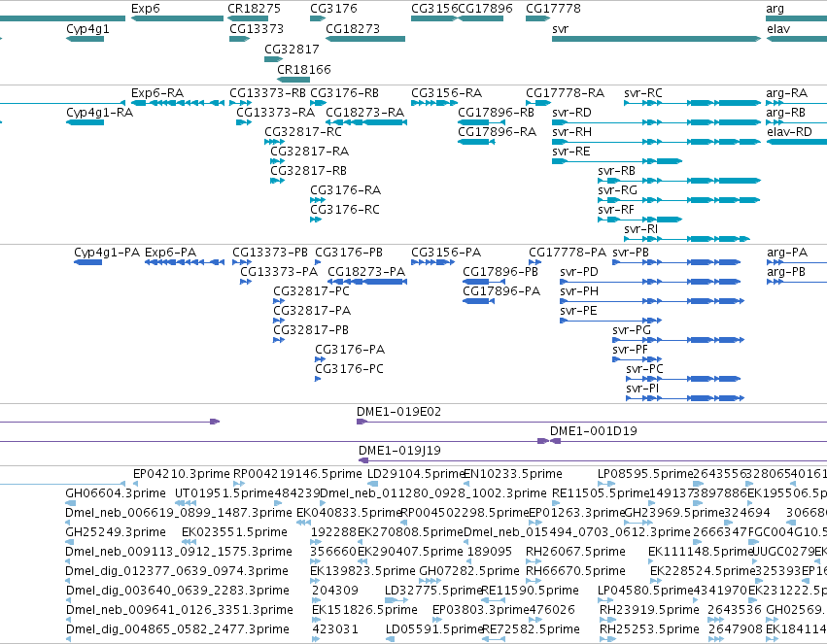This screenshot has height=644, width=827.
Task: Click the DME1-019J19 BAC label
Action: pyautogui.click(x=399, y=450)
